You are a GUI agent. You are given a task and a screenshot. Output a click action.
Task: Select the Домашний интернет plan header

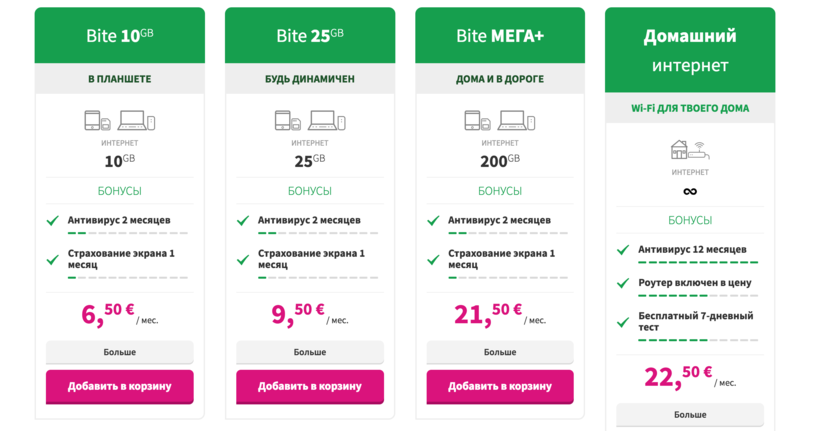click(689, 50)
